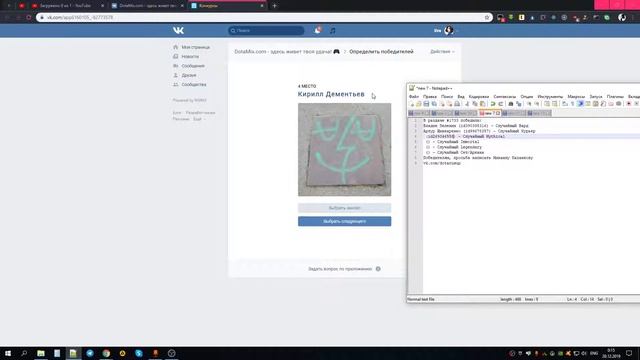Image resolution: width=640 pixels, height=360 pixels.
Task: Open Запуск menu in Notepad++
Action: 596,97
